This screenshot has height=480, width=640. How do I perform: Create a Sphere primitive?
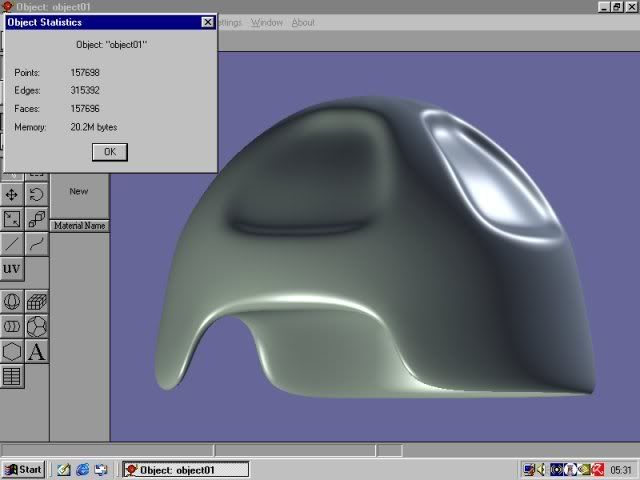coord(12,301)
